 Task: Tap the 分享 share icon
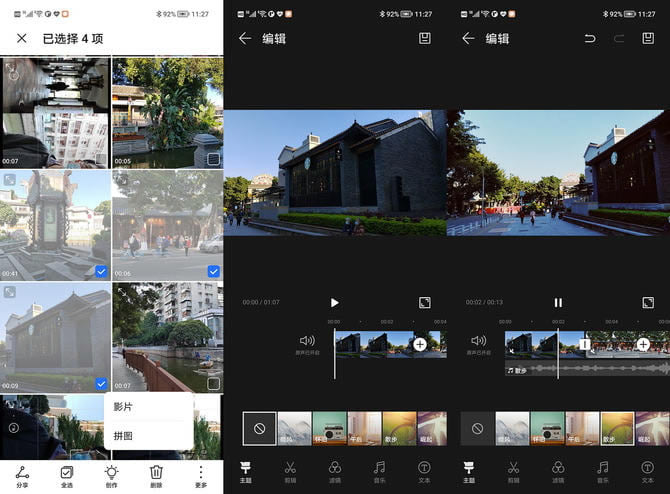click(x=22, y=475)
